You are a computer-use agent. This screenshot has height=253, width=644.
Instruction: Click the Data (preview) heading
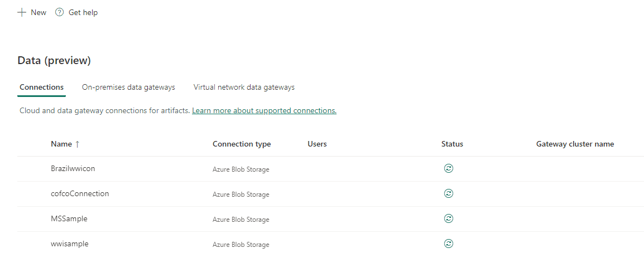coord(54,61)
